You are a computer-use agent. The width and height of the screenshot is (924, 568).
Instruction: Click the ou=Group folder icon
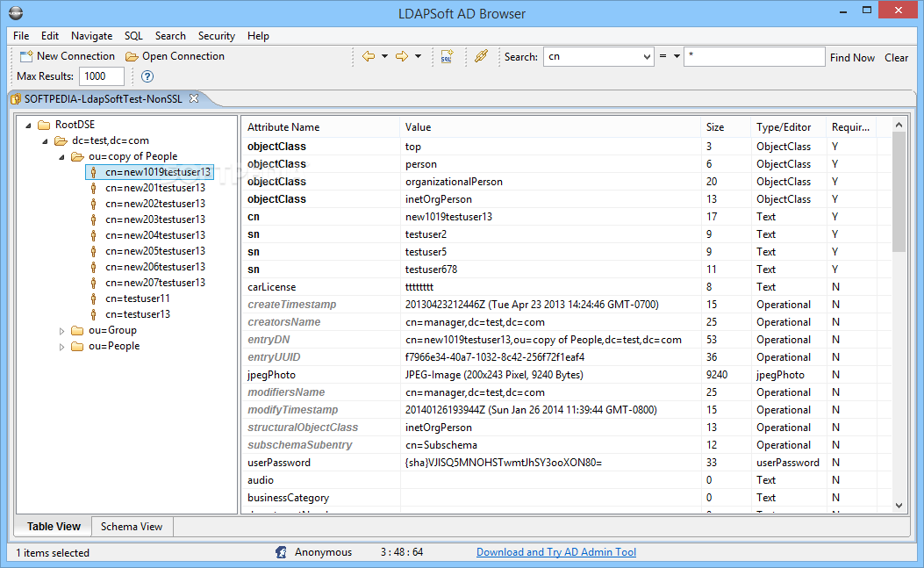(77, 330)
